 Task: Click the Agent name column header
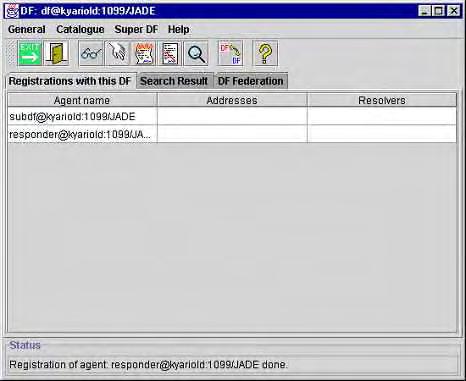(82, 100)
